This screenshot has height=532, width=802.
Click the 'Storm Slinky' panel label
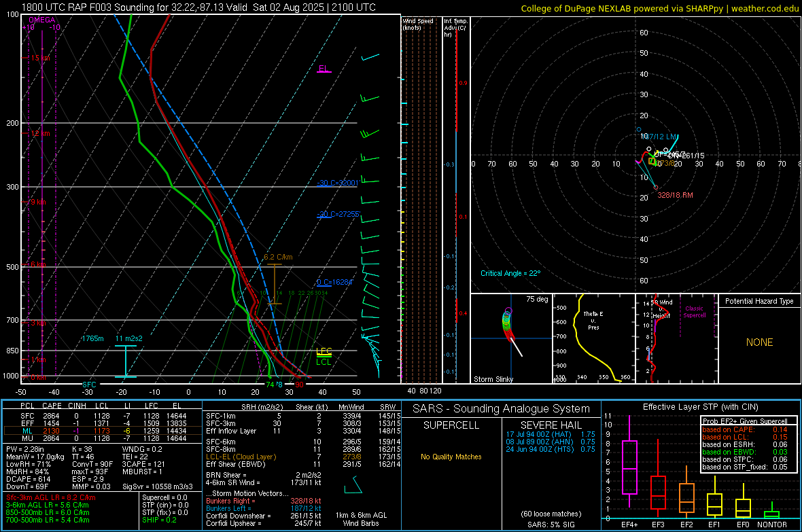point(493,379)
